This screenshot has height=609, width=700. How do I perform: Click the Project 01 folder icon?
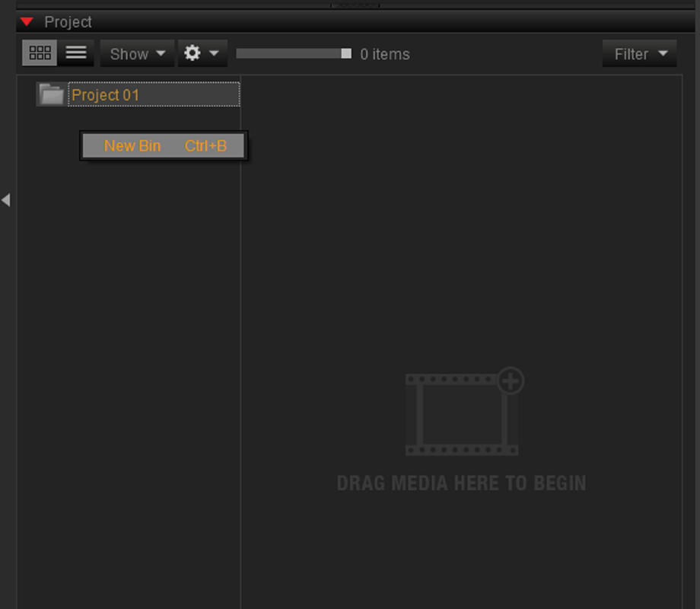pyautogui.click(x=51, y=94)
